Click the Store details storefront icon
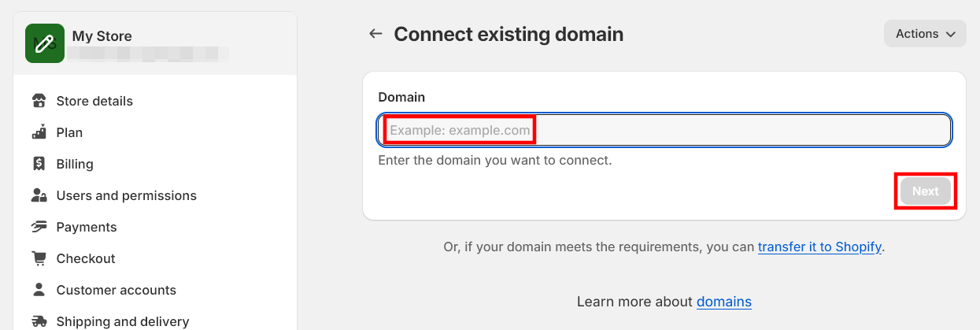The image size is (980, 330). 39,101
